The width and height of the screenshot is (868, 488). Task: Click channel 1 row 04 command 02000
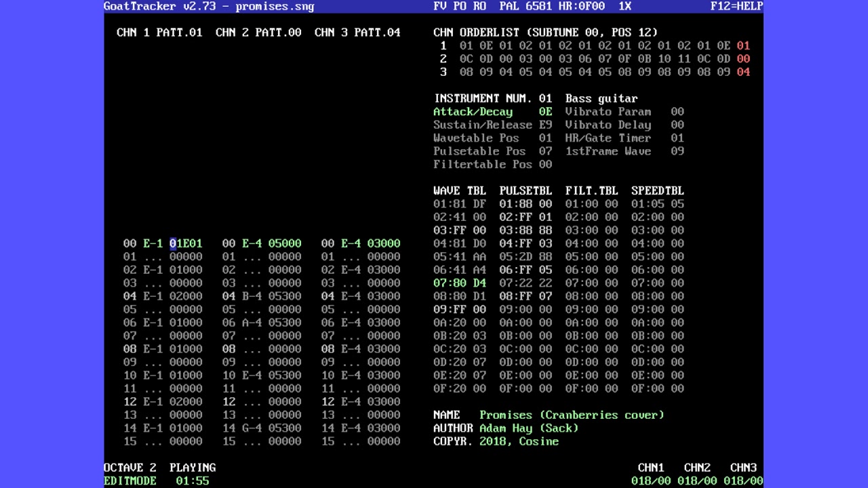(x=186, y=296)
